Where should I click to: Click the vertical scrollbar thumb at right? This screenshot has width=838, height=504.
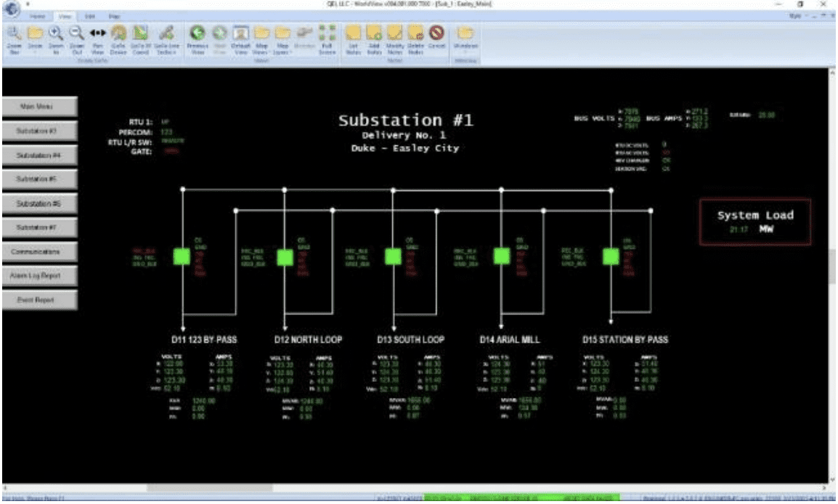point(832,267)
